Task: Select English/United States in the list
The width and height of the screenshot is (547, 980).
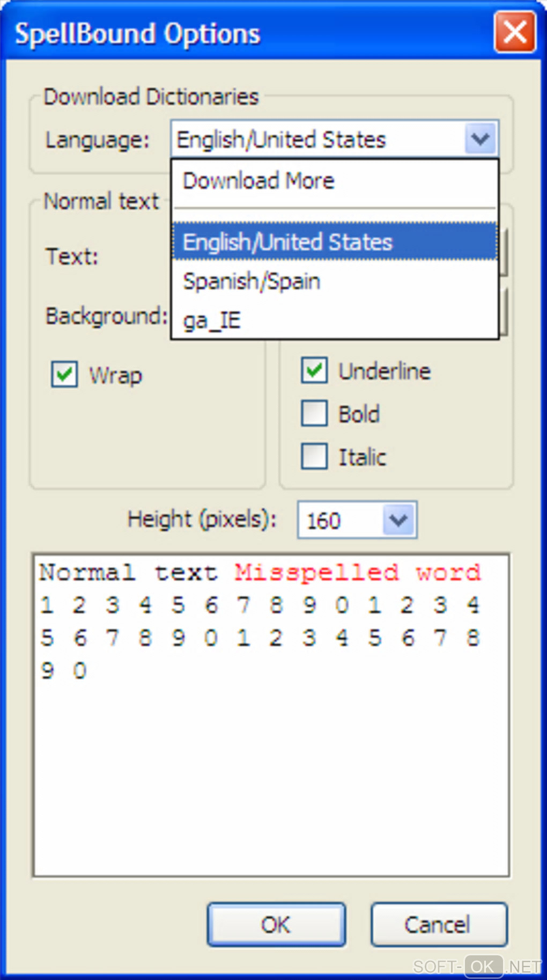Action: pos(287,242)
